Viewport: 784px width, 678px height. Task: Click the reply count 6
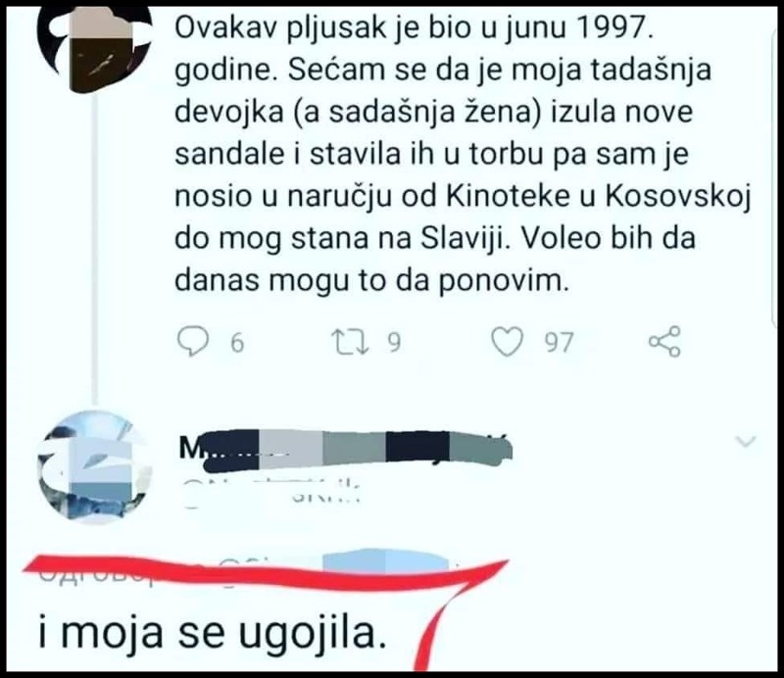pos(237,343)
